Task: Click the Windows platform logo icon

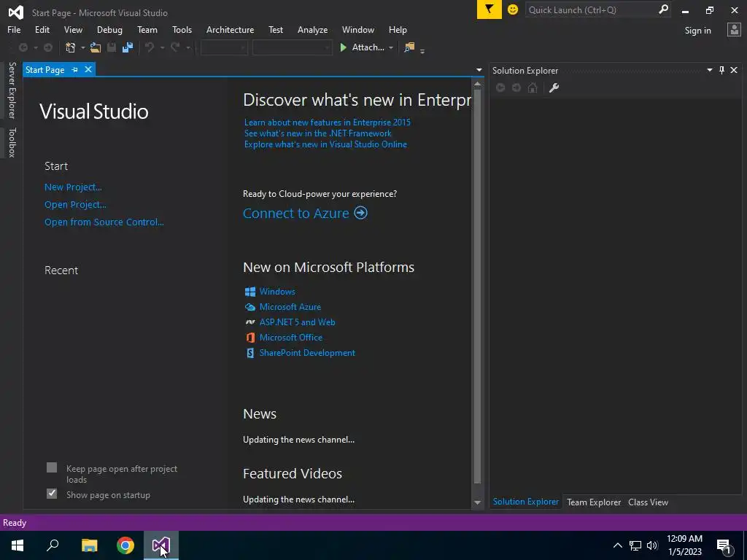Action: 250,292
